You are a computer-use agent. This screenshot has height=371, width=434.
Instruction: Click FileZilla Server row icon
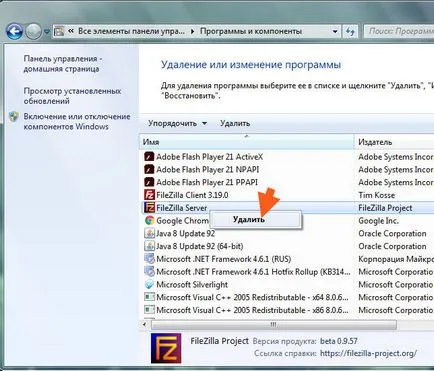(x=149, y=208)
